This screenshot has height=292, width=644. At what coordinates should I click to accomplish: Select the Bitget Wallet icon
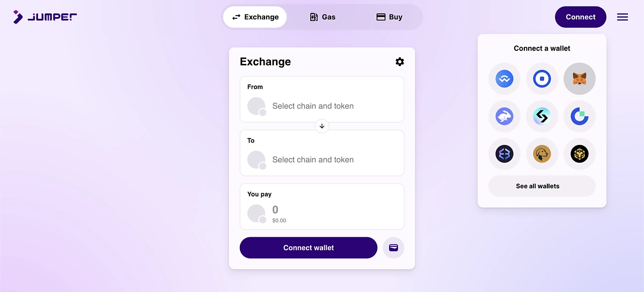[x=542, y=116]
